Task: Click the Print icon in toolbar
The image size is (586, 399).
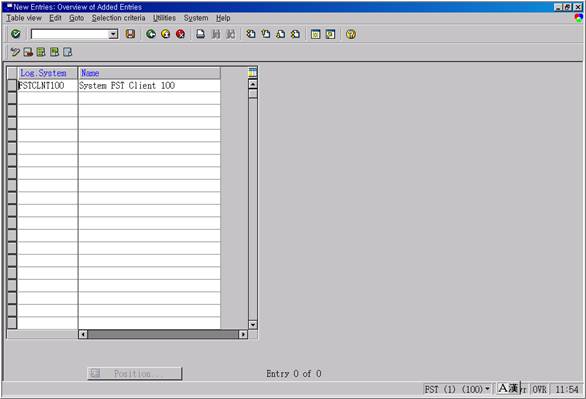Action: point(201,34)
